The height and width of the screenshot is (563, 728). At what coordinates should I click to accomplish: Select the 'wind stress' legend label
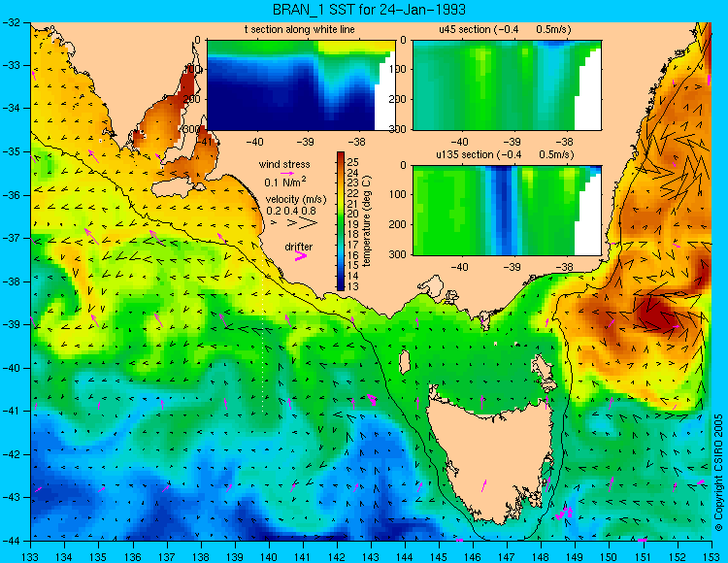pos(284,164)
